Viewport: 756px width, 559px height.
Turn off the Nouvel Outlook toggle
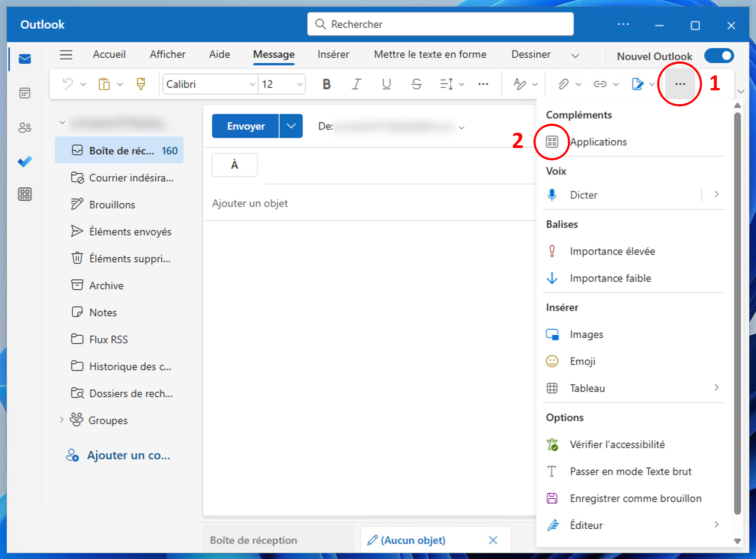point(719,56)
